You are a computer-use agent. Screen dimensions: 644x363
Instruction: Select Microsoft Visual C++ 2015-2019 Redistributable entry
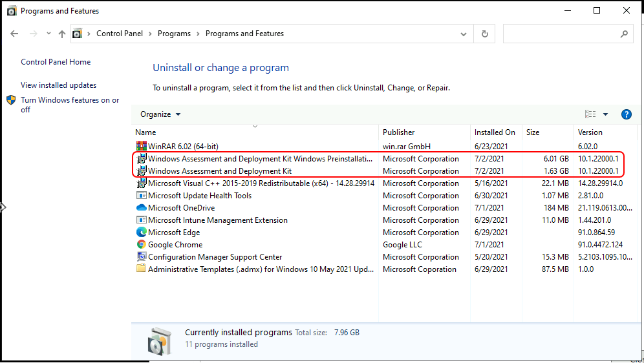coord(261,183)
